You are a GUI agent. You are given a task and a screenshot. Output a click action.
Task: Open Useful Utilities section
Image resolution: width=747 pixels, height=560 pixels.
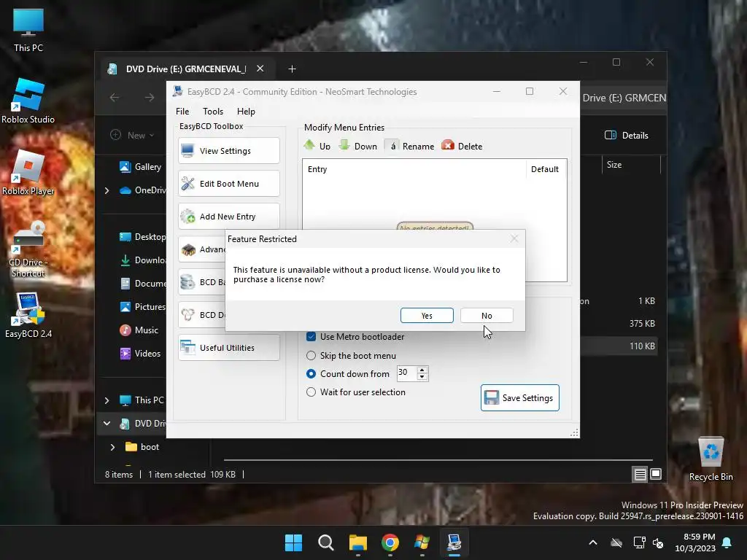228,348
